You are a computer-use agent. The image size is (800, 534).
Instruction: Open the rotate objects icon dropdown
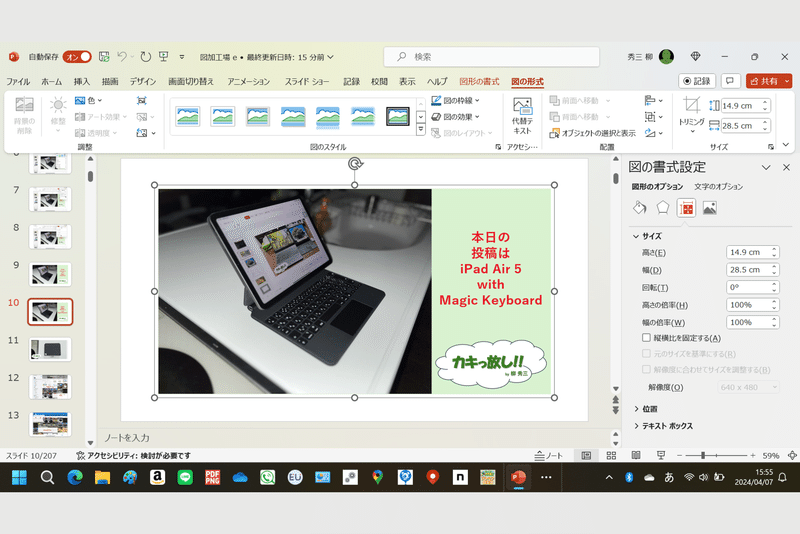pos(653,133)
